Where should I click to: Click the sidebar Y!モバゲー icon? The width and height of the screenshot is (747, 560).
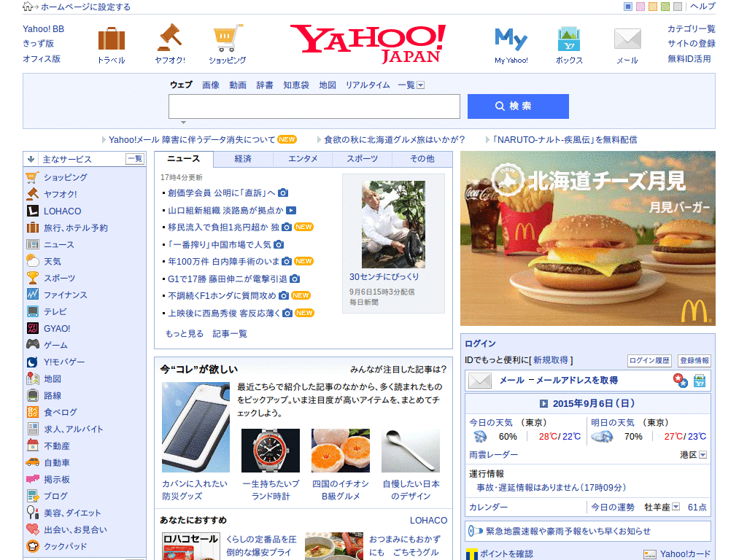[x=32, y=362]
